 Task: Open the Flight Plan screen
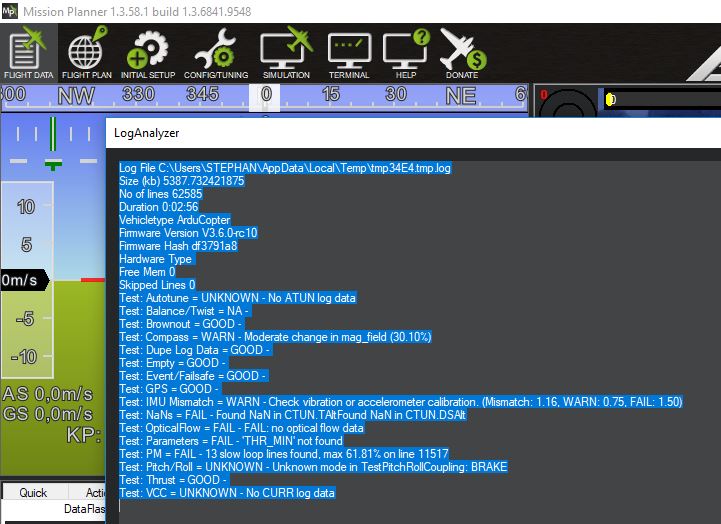click(87, 53)
